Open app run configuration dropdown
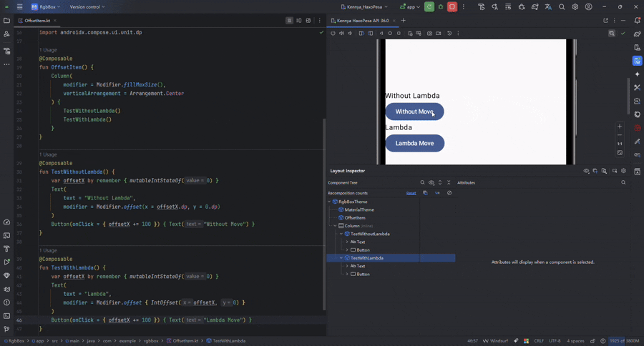Viewport: 644px width, 346px height. click(x=410, y=7)
